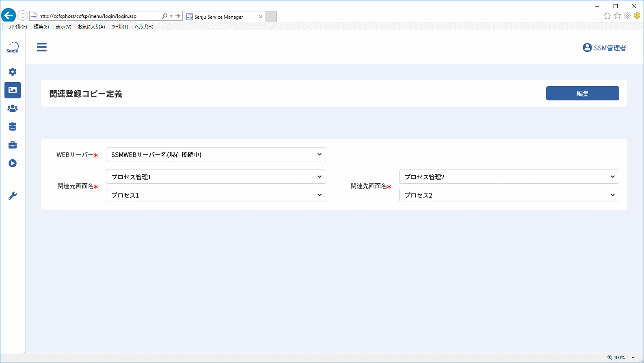Viewport: 644px width, 363px height.
Task: Open the play circle sidebar icon
Action: point(13,163)
